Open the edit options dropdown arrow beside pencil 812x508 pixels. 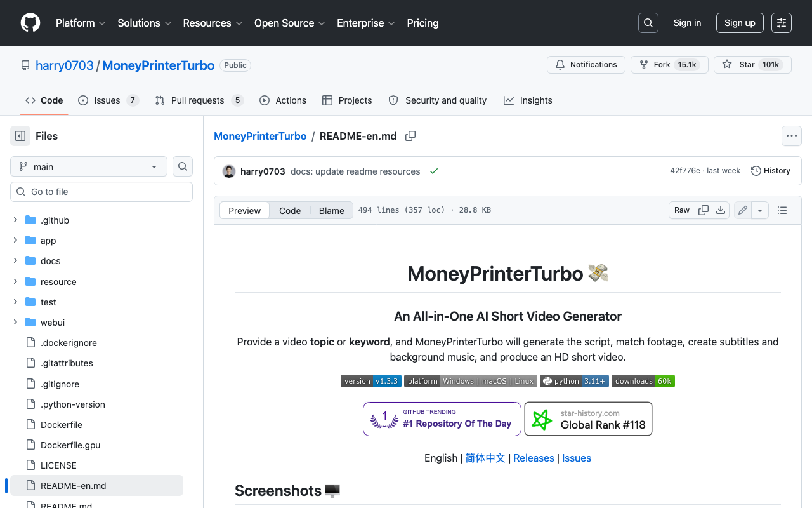760,210
